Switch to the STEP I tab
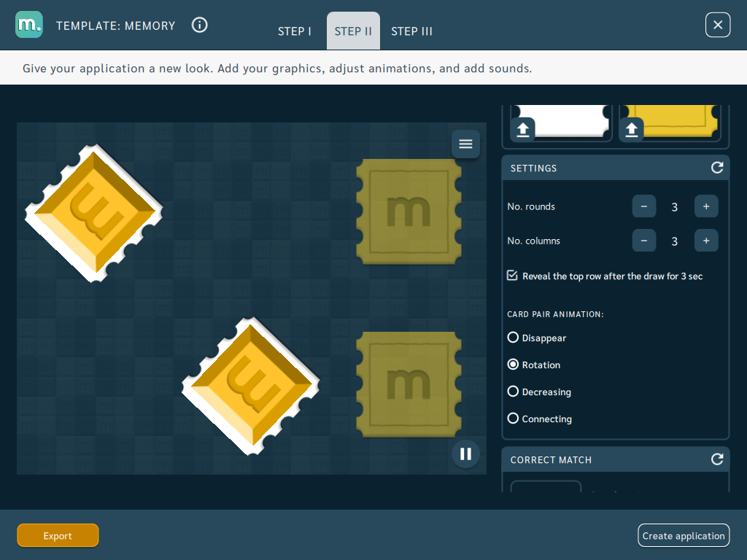 click(295, 31)
